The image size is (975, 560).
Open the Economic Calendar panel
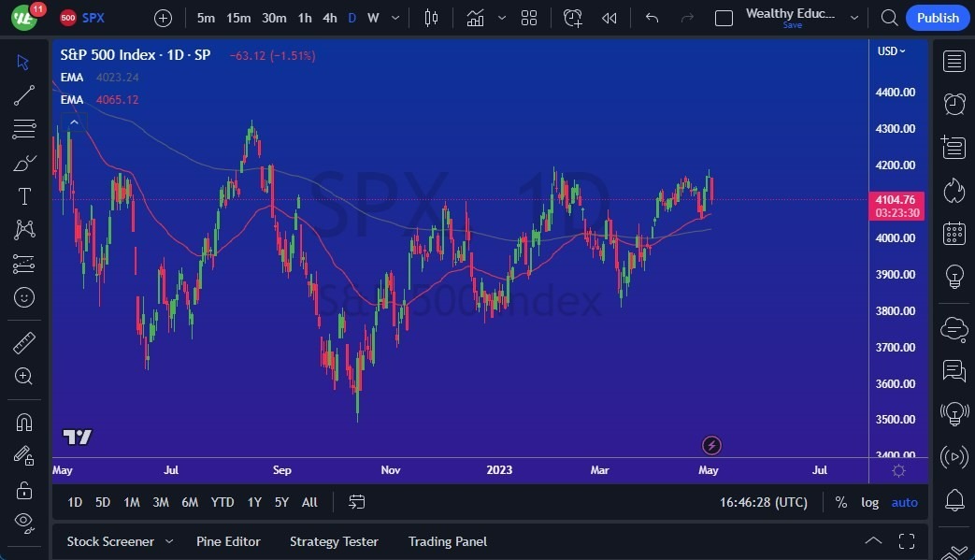click(x=953, y=233)
